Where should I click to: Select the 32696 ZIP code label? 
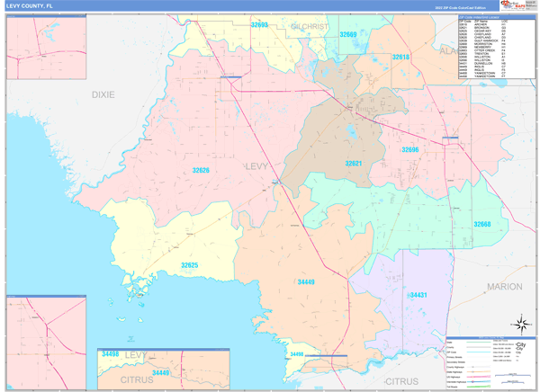tap(409, 149)
